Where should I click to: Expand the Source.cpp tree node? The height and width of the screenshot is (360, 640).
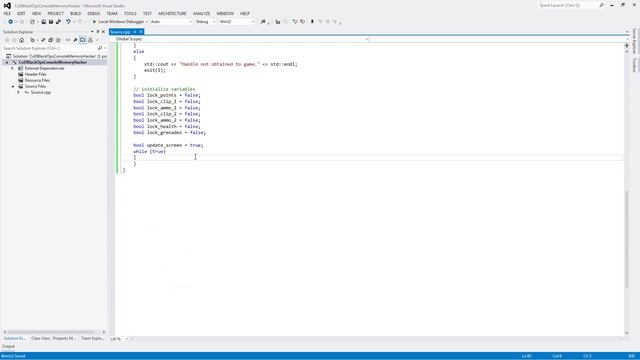tap(18, 92)
